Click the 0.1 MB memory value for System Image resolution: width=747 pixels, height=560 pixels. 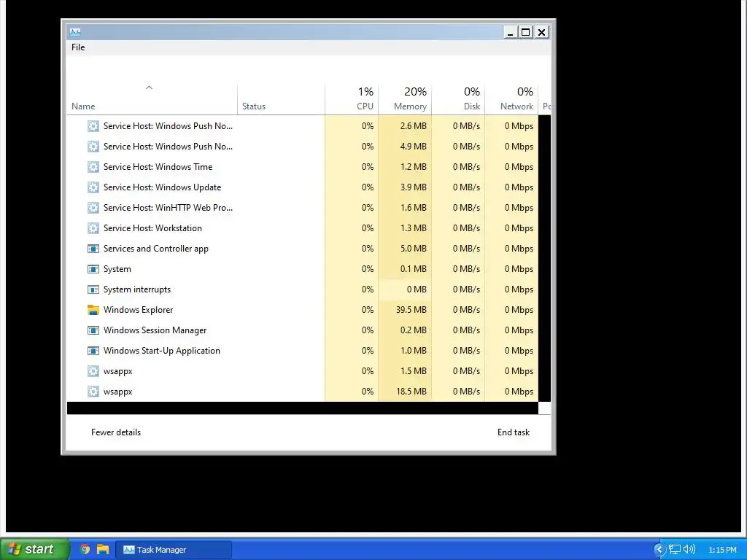click(x=413, y=269)
